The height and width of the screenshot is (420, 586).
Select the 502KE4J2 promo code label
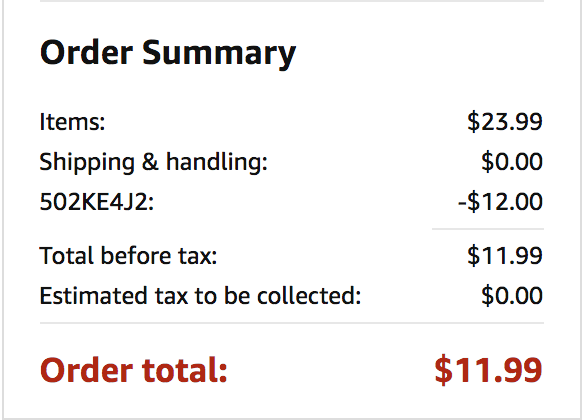97,202
